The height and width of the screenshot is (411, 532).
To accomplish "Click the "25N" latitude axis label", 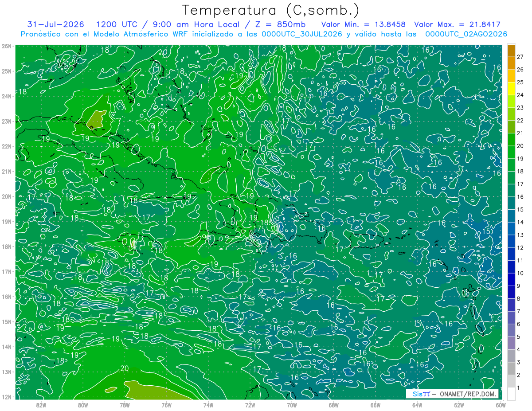I will (7, 71).
